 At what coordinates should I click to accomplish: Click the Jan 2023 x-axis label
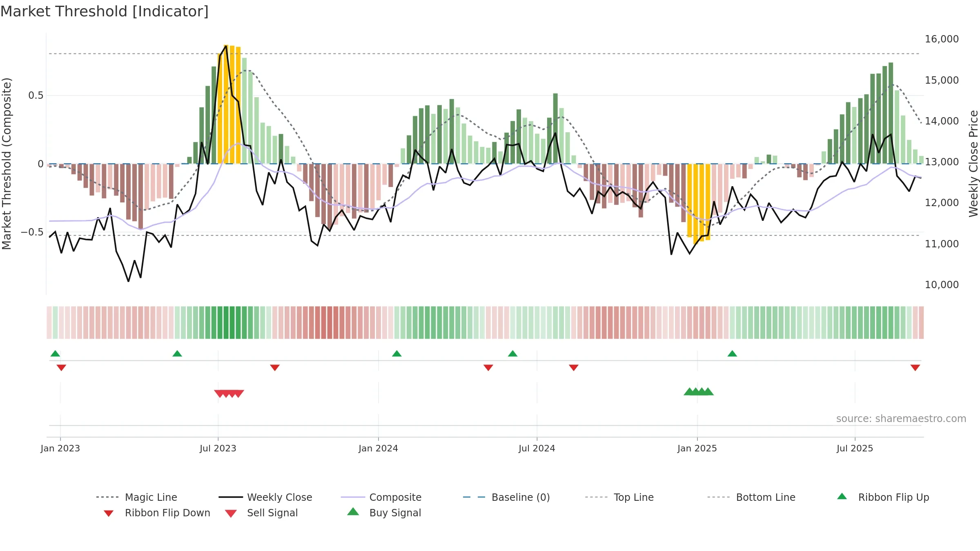(60, 448)
